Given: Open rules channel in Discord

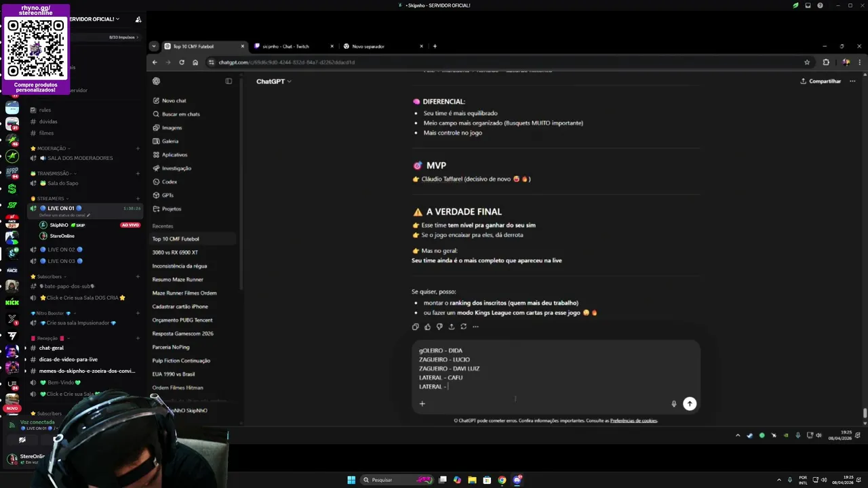Looking at the screenshot, I should [45, 110].
